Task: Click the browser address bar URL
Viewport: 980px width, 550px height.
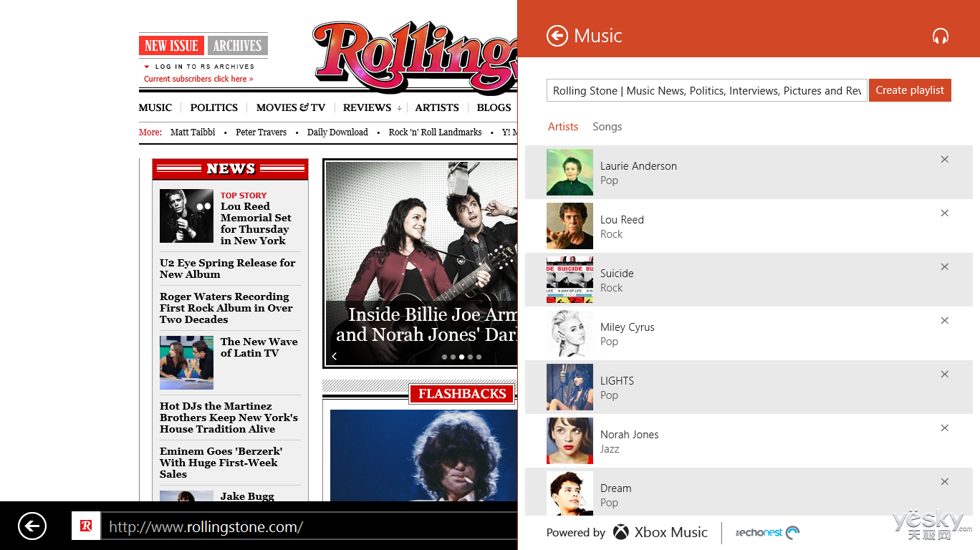Action: (x=309, y=527)
